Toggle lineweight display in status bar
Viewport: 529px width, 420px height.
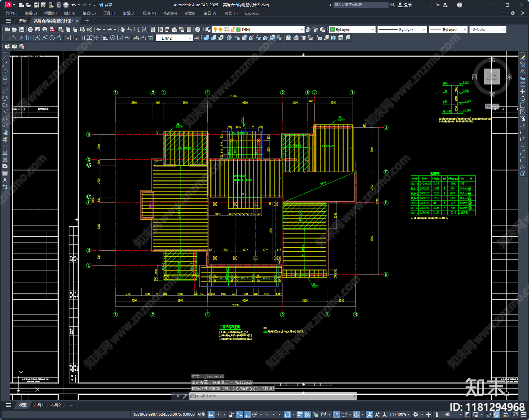tap(300, 414)
